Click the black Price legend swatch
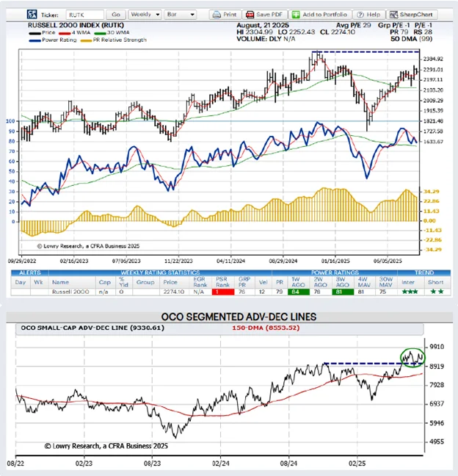Viewport: 458px width, 476px height. tap(34, 33)
